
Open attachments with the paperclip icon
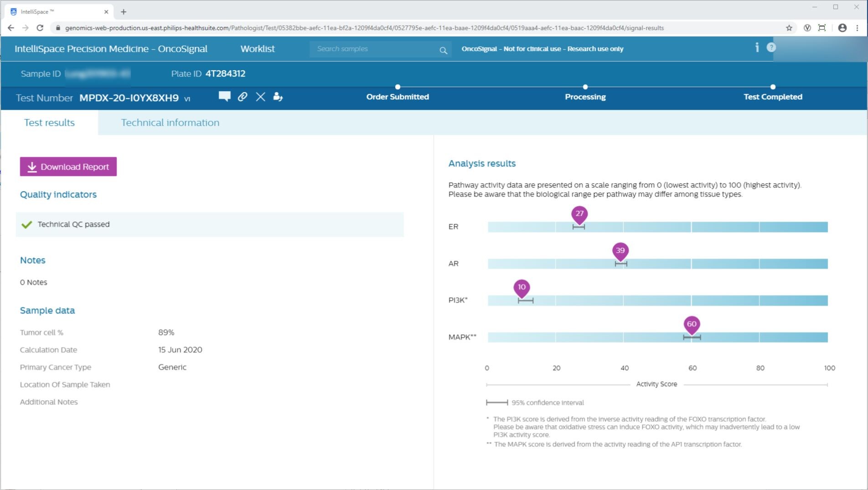[242, 97]
